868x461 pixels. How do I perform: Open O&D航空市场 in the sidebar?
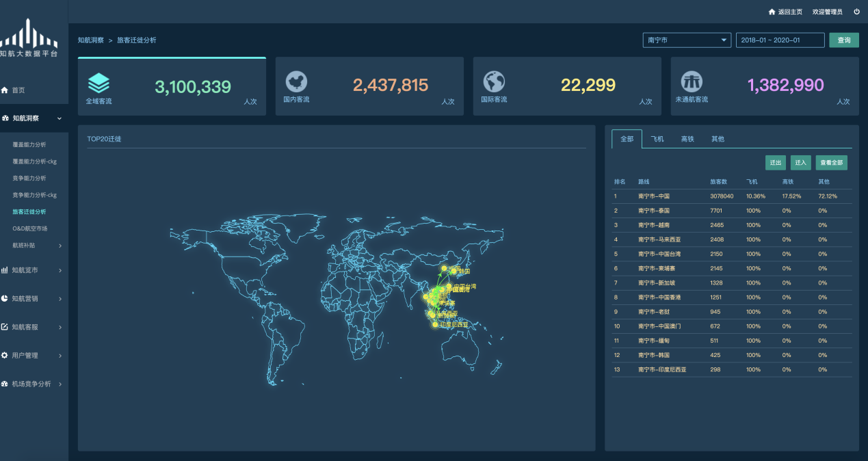pyautogui.click(x=30, y=228)
